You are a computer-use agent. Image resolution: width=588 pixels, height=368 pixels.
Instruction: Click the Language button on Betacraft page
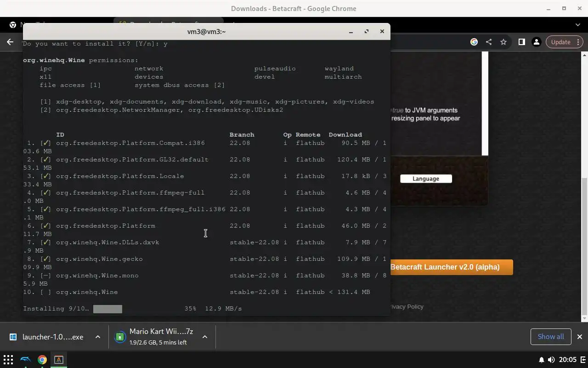point(426,178)
